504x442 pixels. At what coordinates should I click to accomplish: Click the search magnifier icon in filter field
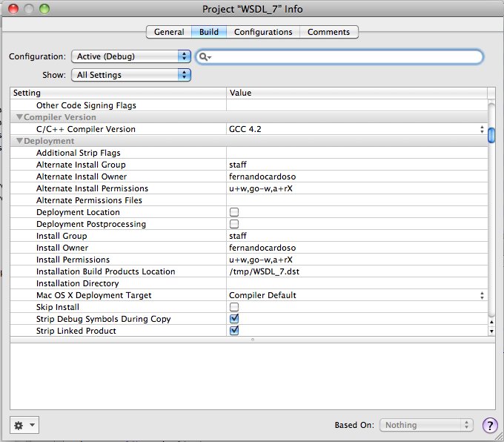point(205,57)
